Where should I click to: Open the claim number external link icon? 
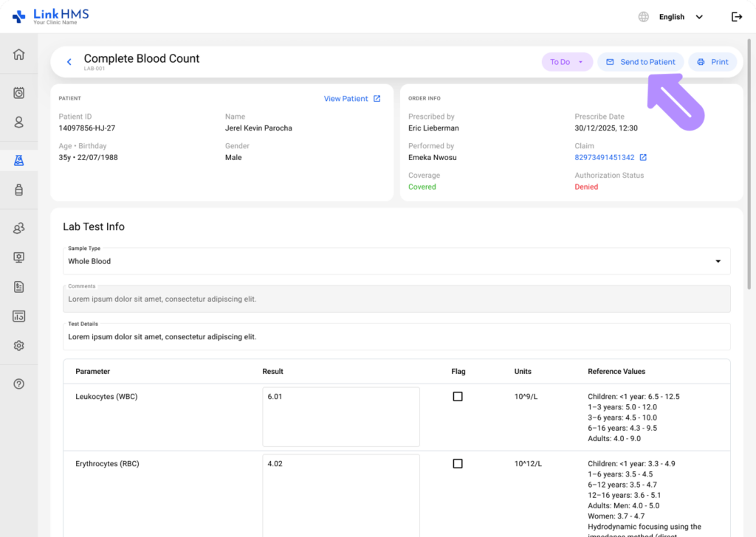click(x=643, y=158)
